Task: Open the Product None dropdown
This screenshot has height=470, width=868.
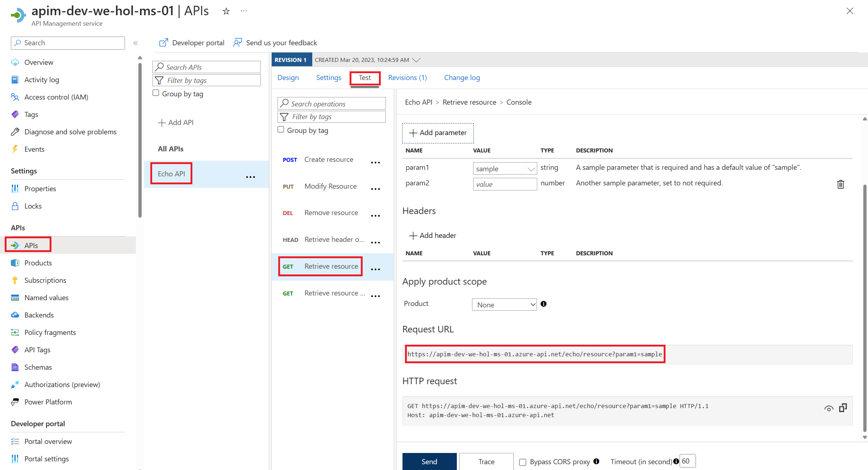Action: [x=504, y=305]
